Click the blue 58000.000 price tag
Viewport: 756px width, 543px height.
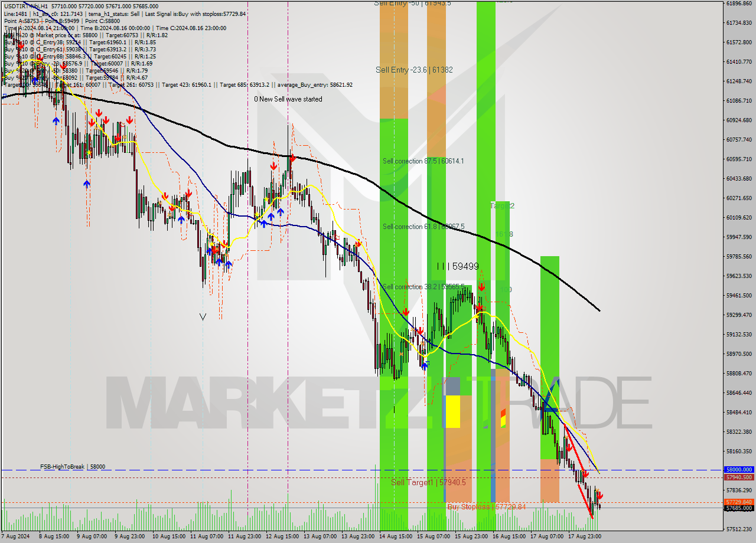(x=739, y=470)
